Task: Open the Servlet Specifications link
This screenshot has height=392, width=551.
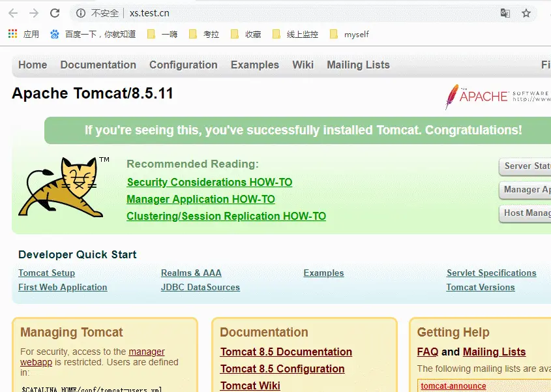Action: click(x=491, y=273)
